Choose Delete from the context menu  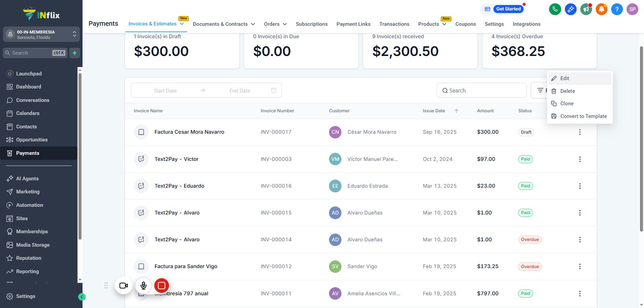pos(580,91)
